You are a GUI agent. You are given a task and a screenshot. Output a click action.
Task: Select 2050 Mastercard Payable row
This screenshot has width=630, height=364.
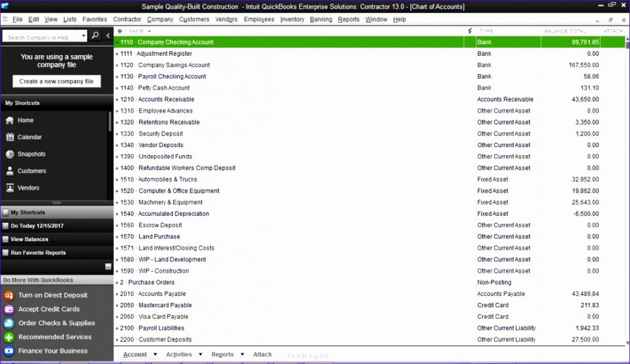[x=369, y=305]
